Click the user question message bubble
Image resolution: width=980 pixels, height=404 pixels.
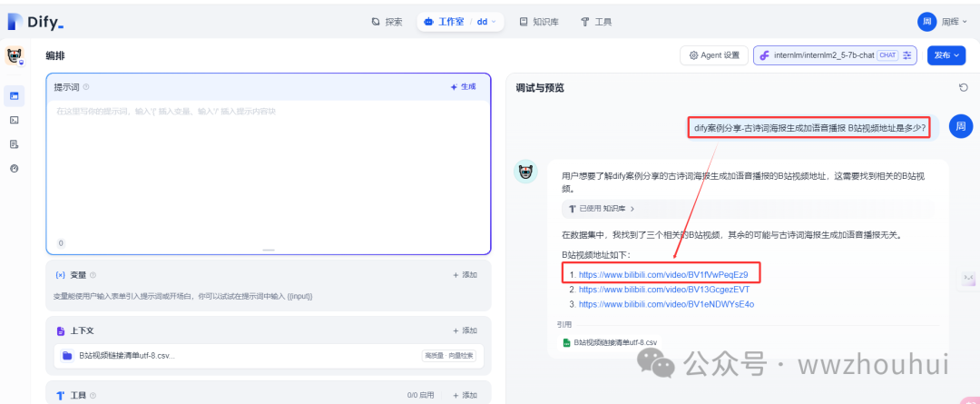(x=809, y=129)
